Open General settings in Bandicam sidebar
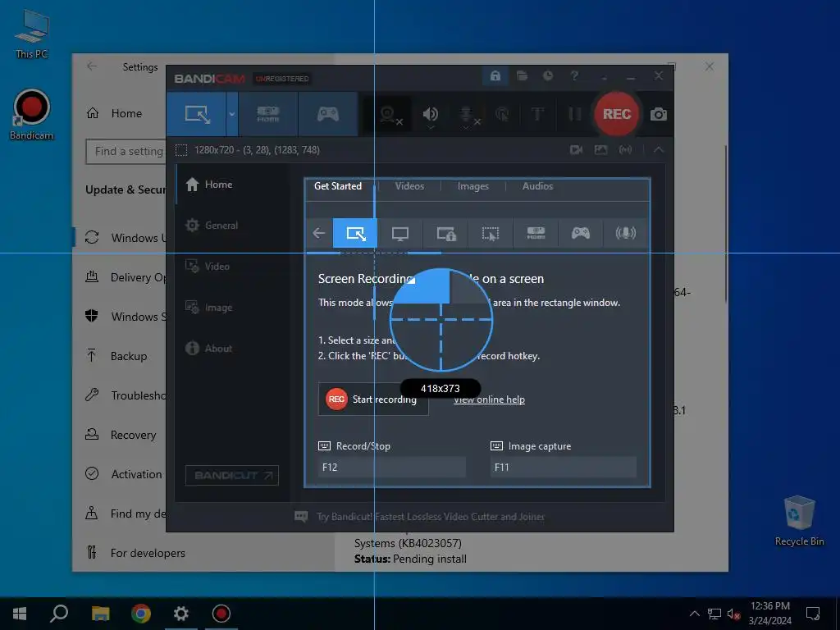This screenshot has height=630, width=840. pyautogui.click(x=231, y=226)
